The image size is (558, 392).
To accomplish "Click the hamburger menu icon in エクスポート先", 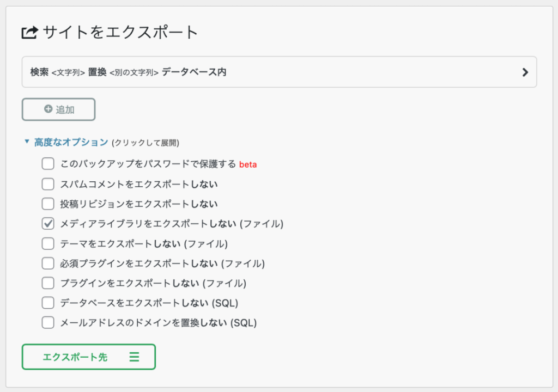I will [134, 357].
